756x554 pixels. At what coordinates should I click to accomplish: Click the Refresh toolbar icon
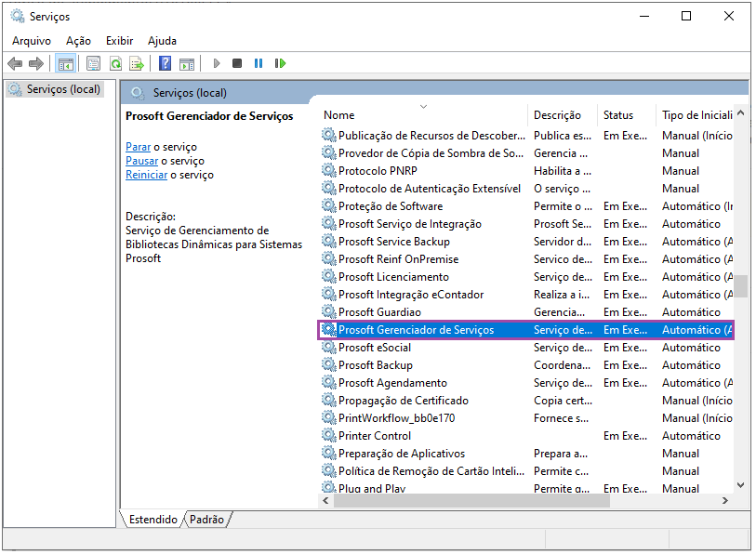[115, 63]
